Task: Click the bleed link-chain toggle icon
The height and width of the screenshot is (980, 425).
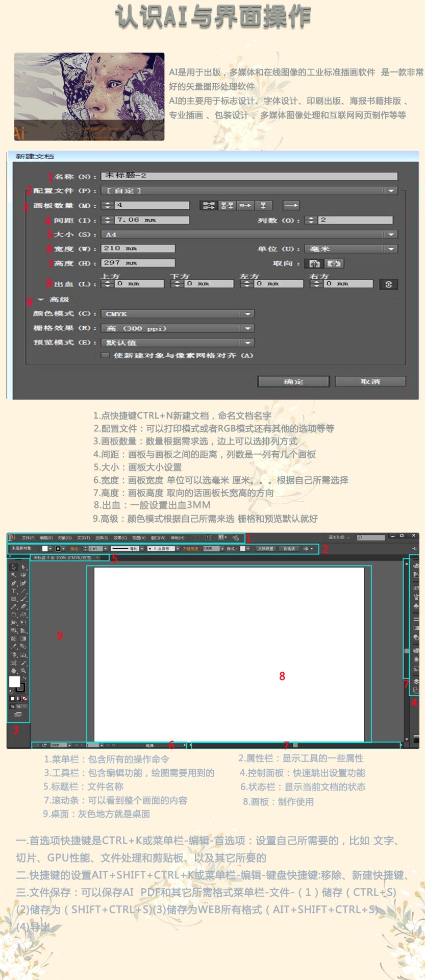Action: click(x=388, y=284)
